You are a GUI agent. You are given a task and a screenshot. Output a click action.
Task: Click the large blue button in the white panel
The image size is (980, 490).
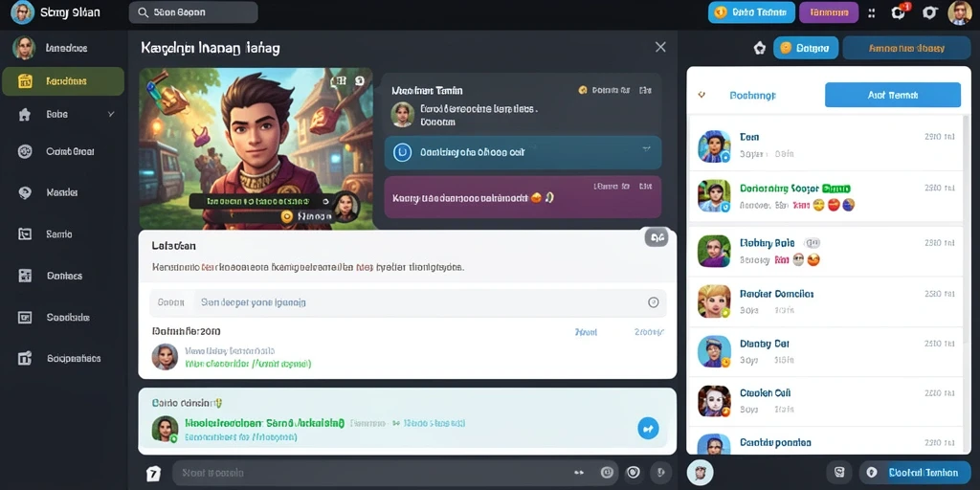pyautogui.click(x=893, y=95)
